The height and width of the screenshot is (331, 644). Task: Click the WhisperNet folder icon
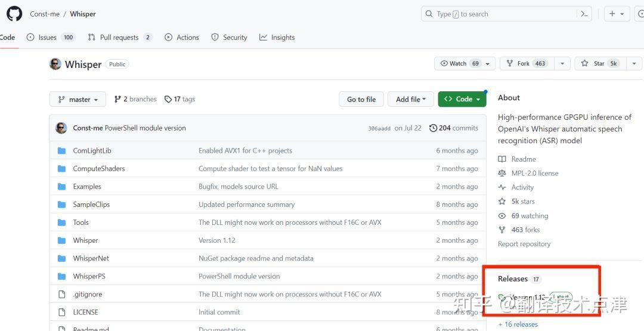[x=61, y=258]
